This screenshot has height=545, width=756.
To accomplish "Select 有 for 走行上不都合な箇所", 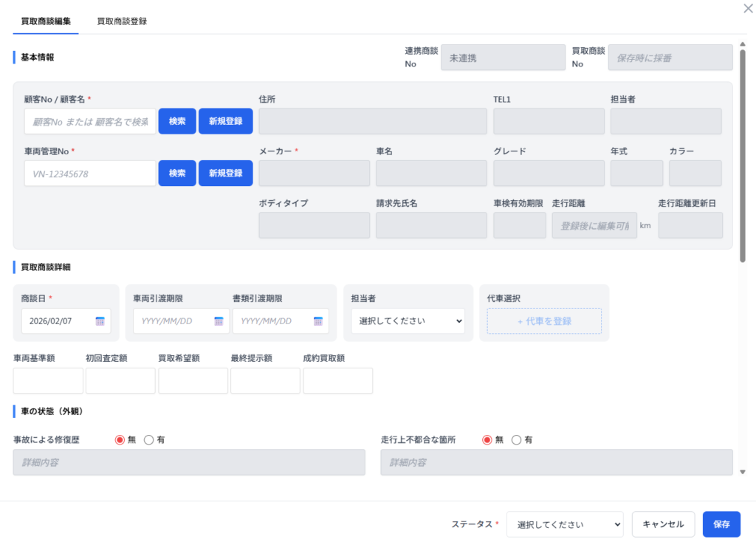I will 516,439.
